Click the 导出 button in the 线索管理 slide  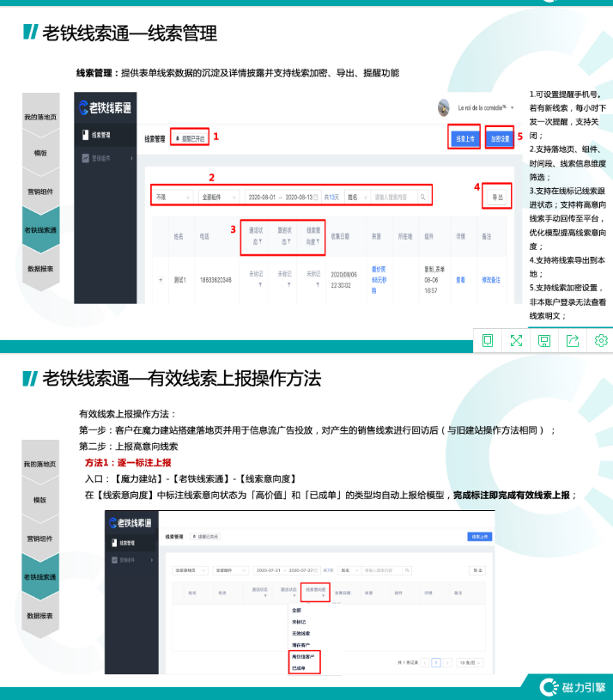(497, 197)
